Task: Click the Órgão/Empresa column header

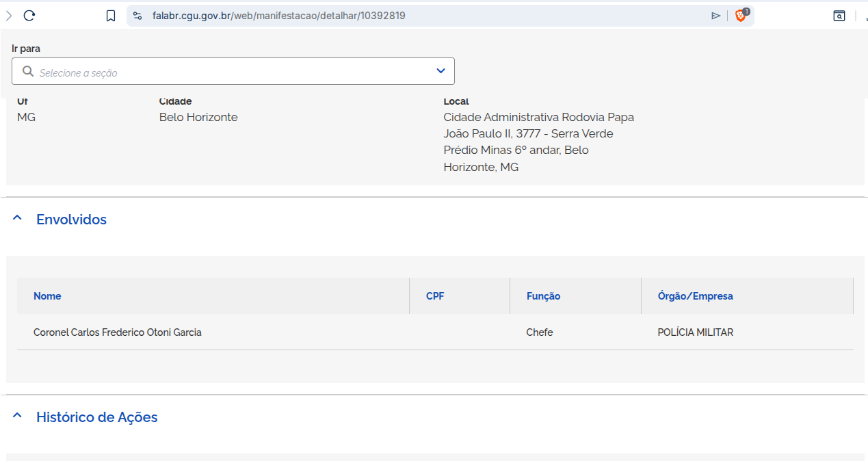Action: pos(695,296)
